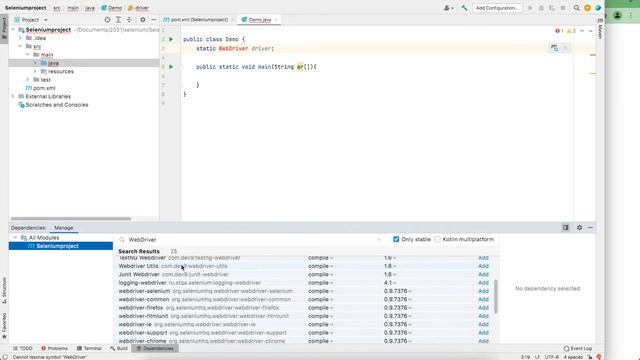The height and width of the screenshot is (360, 640).
Task: Click Expand All icon in Project panel
Action: pyautogui.click(x=118, y=20)
